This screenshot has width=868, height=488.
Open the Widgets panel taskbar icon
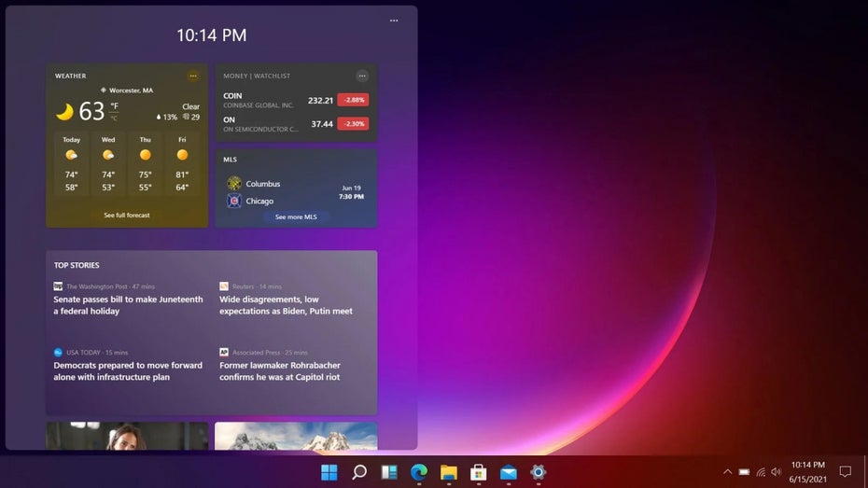(389, 472)
